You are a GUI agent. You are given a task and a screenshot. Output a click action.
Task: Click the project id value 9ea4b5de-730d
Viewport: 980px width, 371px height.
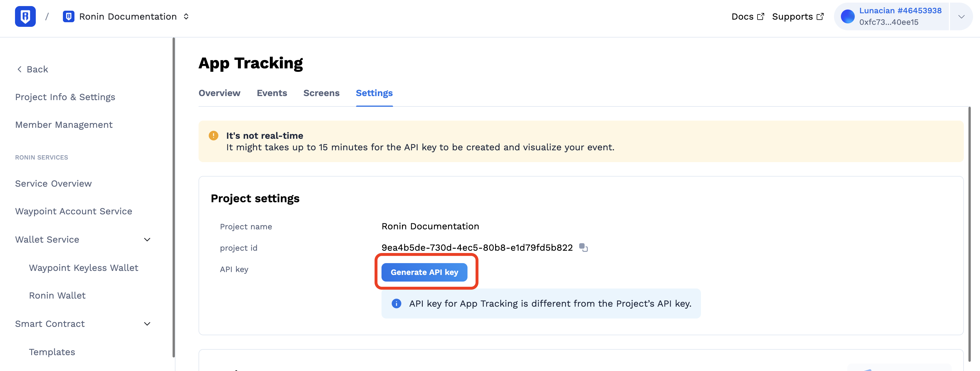tap(477, 248)
